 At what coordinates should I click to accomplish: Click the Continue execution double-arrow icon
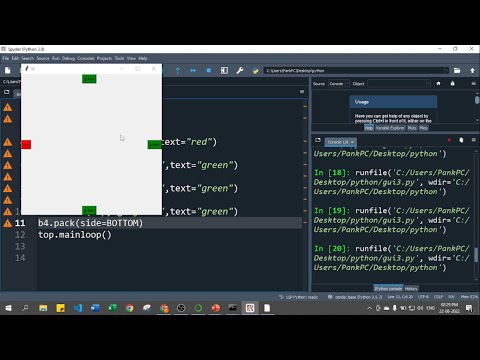(x=193, y=70)
